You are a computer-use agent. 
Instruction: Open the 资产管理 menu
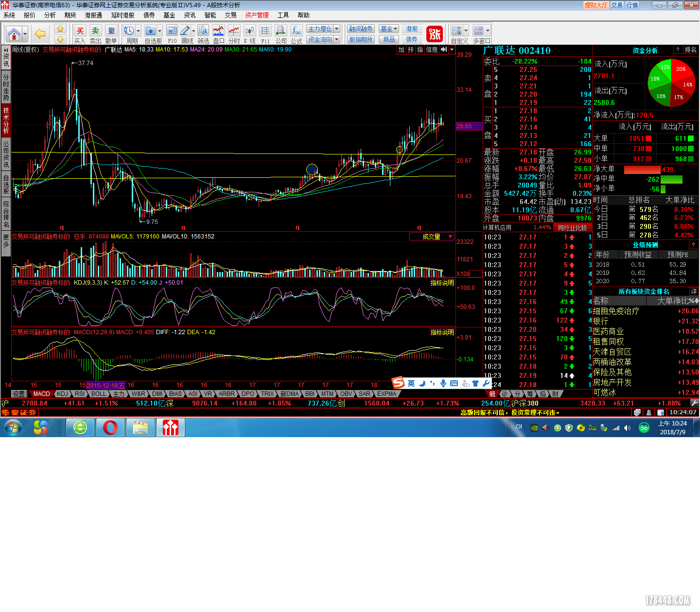pyautogui.click(x=257, y=15)
